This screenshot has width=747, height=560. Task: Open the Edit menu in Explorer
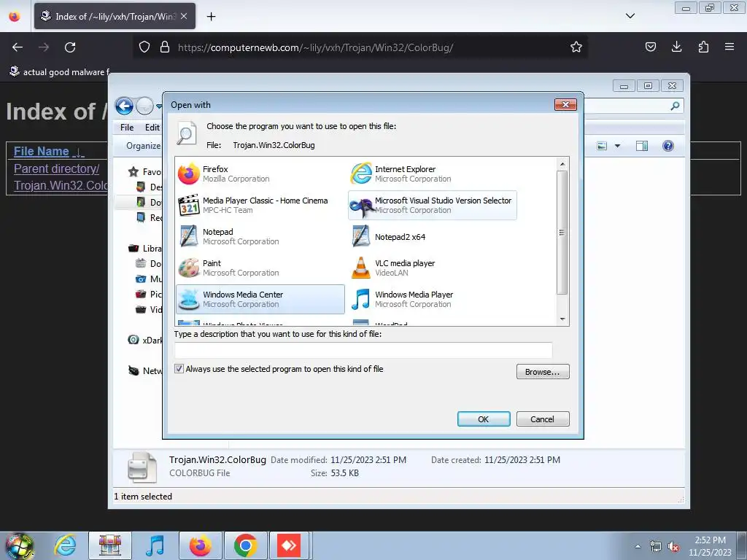click(152, 127)
